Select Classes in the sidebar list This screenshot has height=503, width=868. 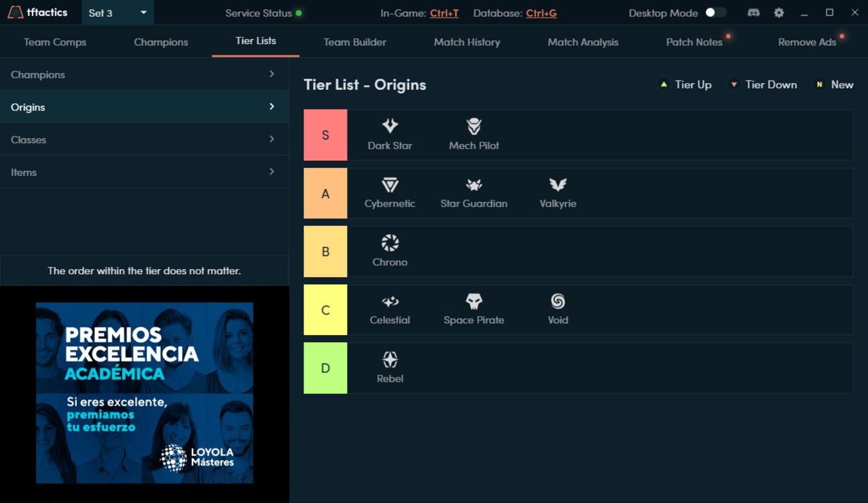(144, 140)
